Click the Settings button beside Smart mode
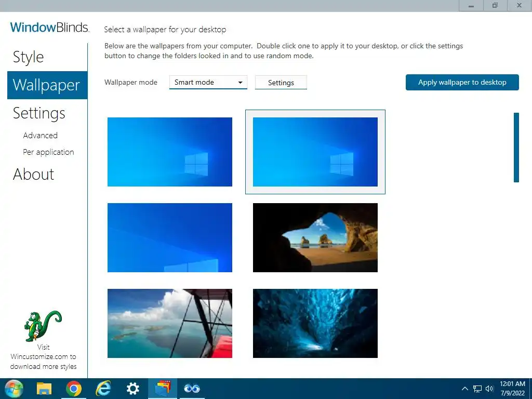Viewport: 532px width, 399px height. (281, 83)
